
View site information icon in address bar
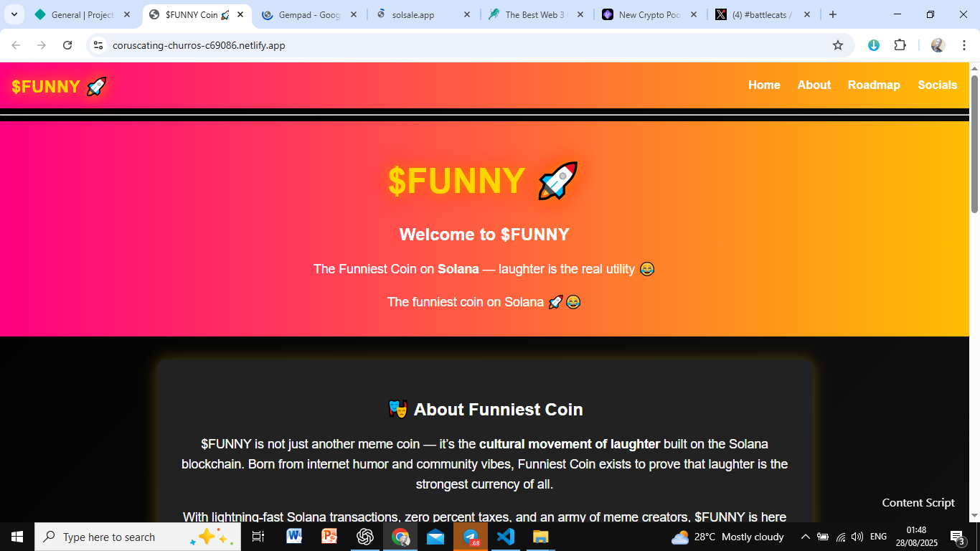(x=99, y=45)
